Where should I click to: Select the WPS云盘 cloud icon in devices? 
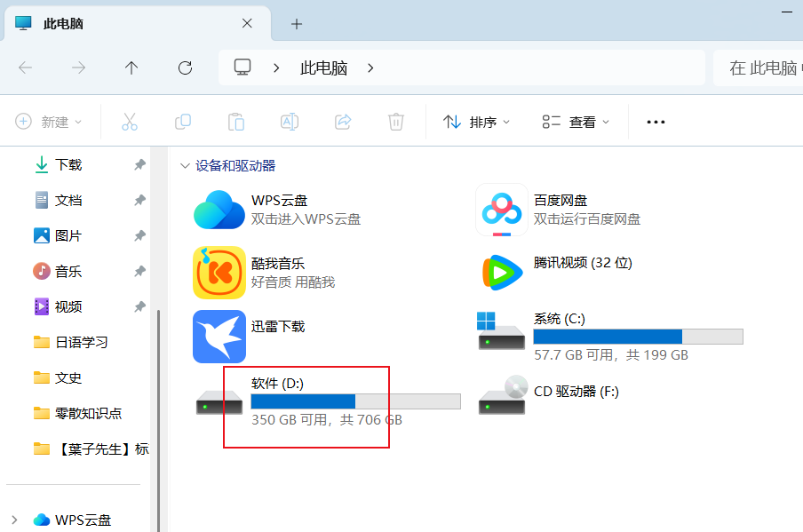coord(219,210)
